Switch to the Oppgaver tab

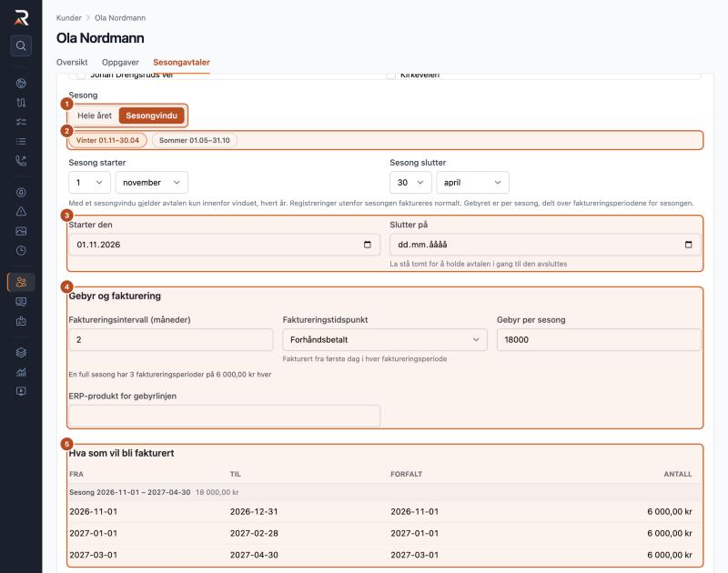pyautogui.click(x=120, y=62)
